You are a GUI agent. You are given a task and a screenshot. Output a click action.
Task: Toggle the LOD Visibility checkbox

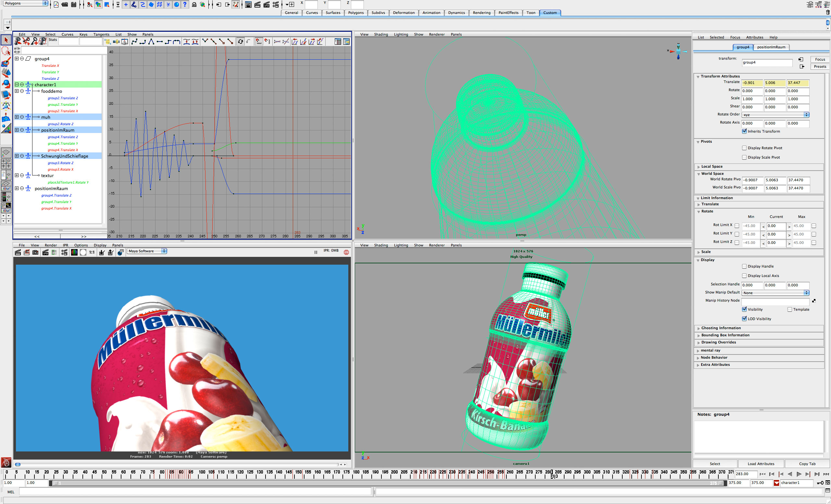(x=744, y=319)
